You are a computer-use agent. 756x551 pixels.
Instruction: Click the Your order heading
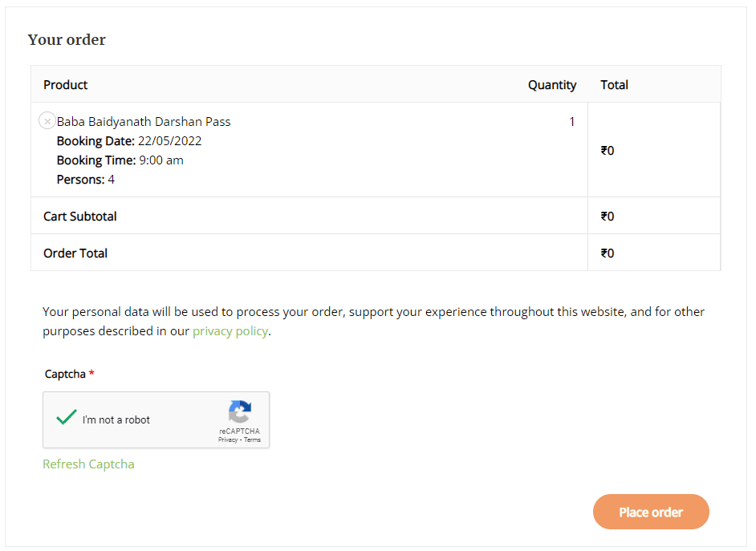(x=67, y=40)
